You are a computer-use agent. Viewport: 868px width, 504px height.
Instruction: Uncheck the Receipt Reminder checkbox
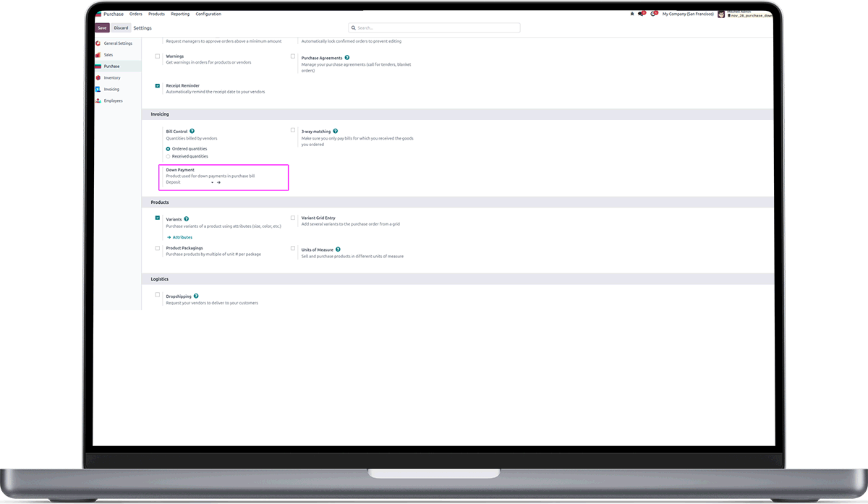tap(158, 85)
